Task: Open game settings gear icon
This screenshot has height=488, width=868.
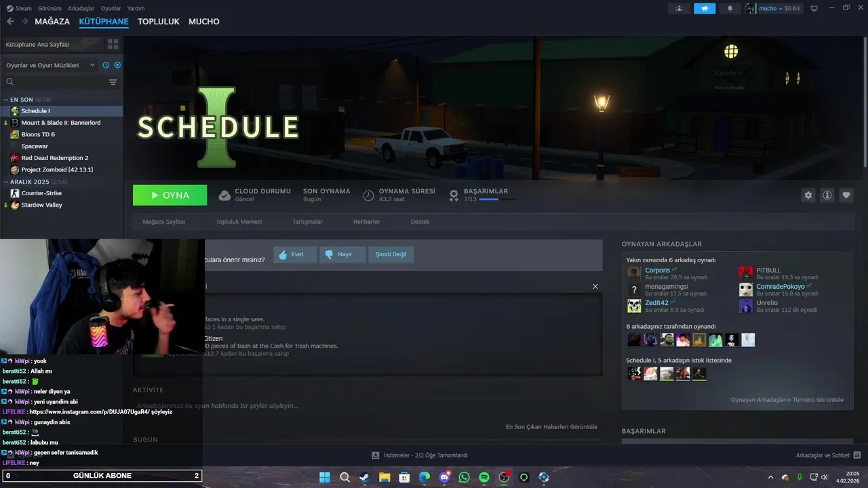Action: point(808,195)
